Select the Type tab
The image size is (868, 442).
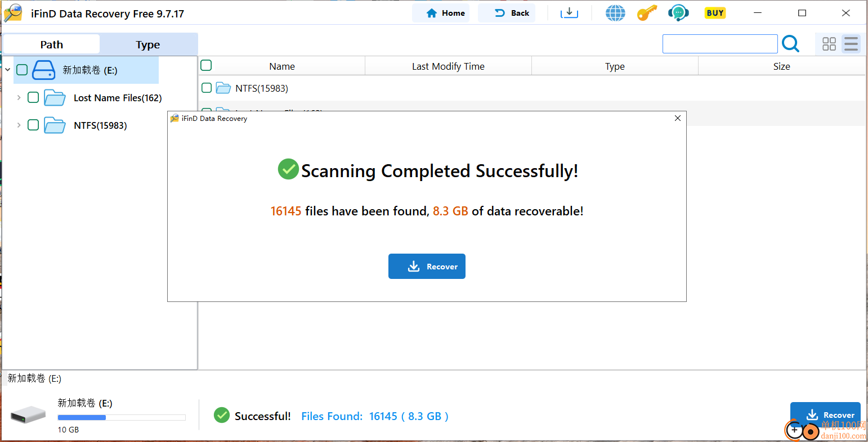148,44
